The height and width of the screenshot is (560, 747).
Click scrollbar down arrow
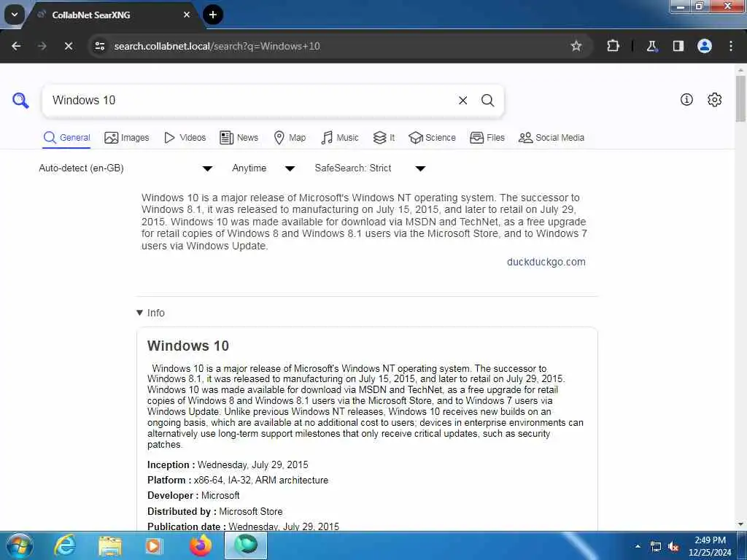click(740, 524)
